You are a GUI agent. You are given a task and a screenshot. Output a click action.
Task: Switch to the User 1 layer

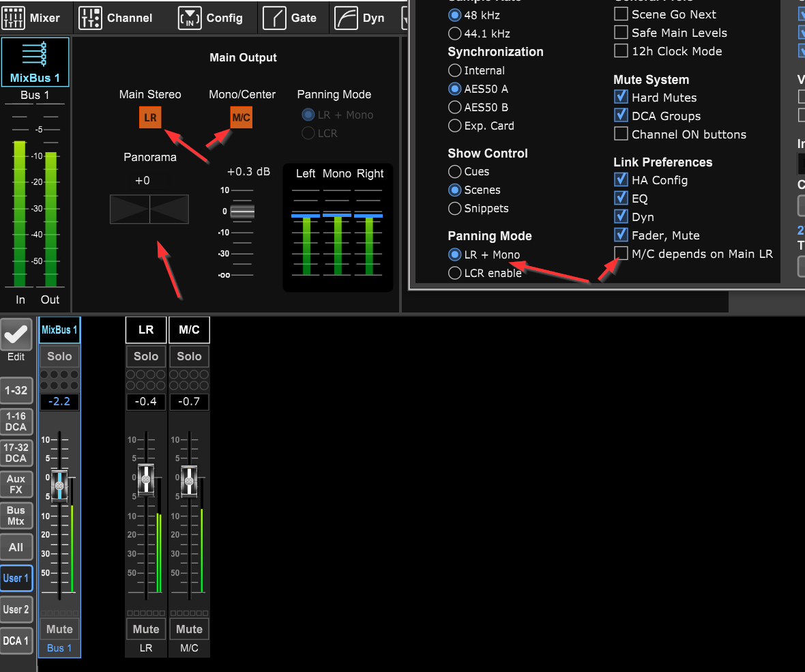coord(16,578)
